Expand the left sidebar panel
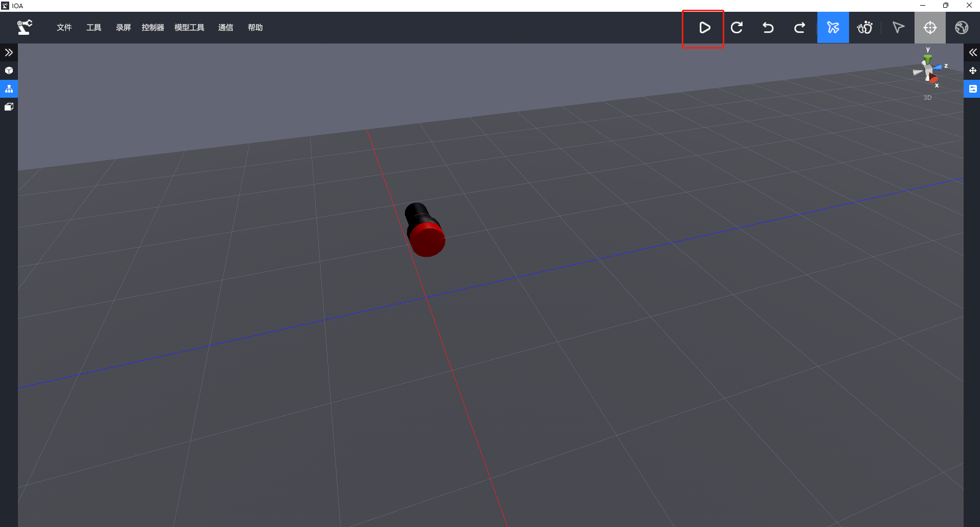 coord(9,52)
